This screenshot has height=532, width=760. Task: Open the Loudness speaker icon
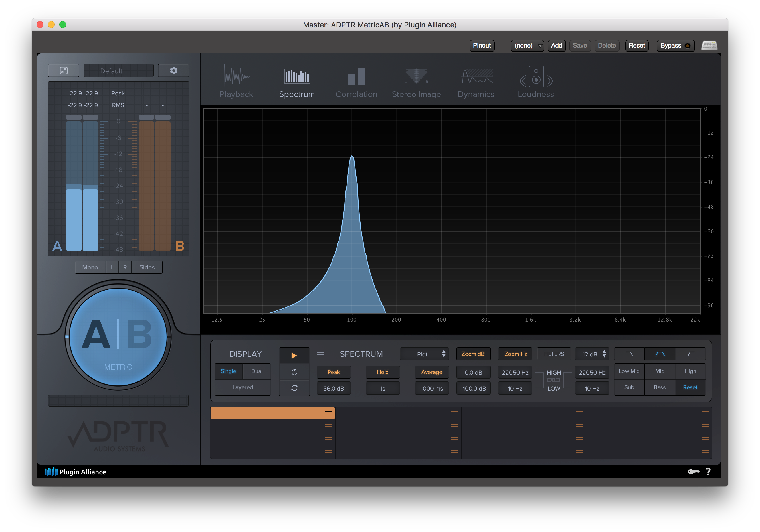tap(536, 76)
